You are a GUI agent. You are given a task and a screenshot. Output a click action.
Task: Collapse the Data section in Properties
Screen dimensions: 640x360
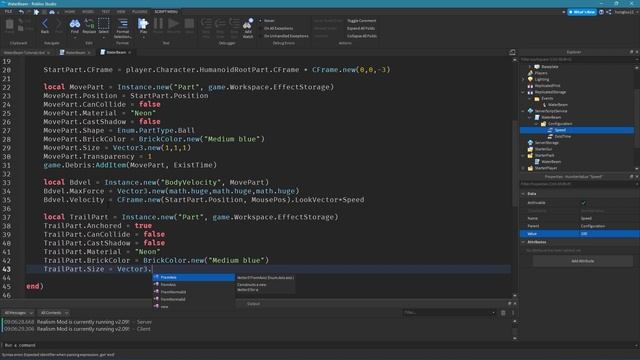pos(523,194)
